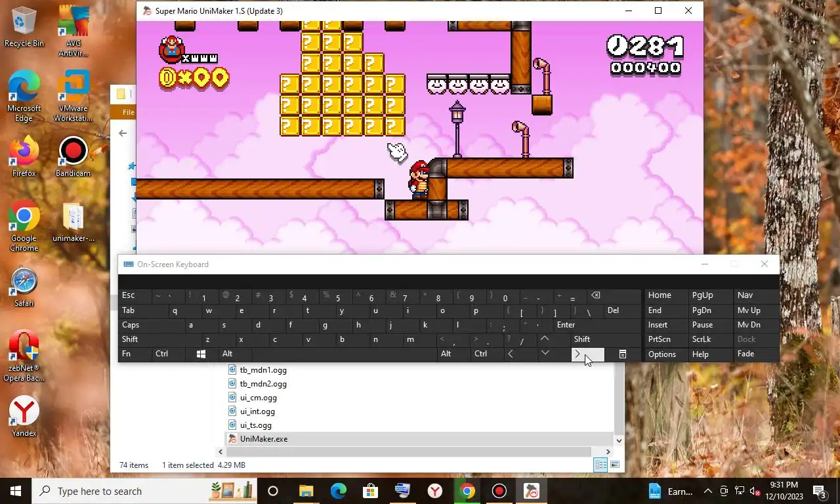
Task: Launch Firefox from the desktop
Action: 24,156
